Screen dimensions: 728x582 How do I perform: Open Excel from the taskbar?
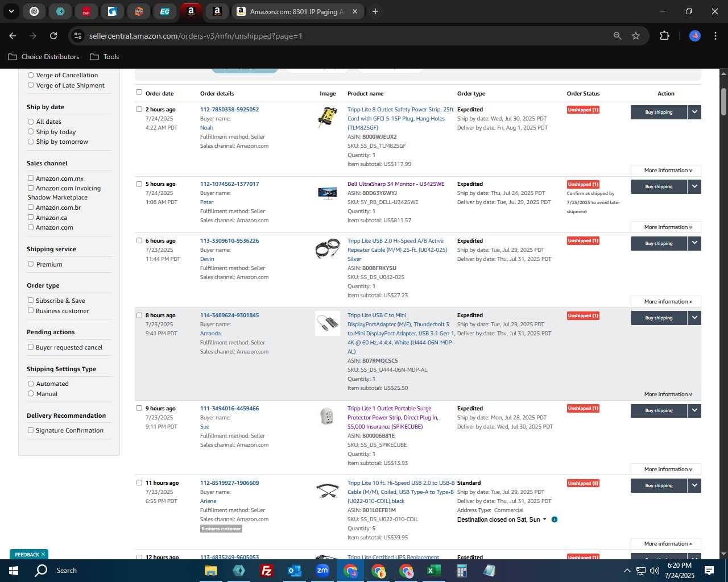pos(434,571)
